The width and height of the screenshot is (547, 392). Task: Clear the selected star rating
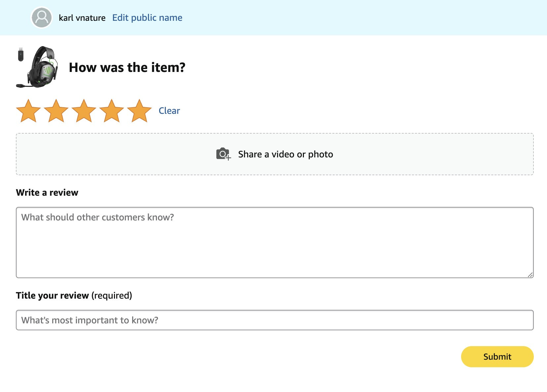(x=169, y=111)
